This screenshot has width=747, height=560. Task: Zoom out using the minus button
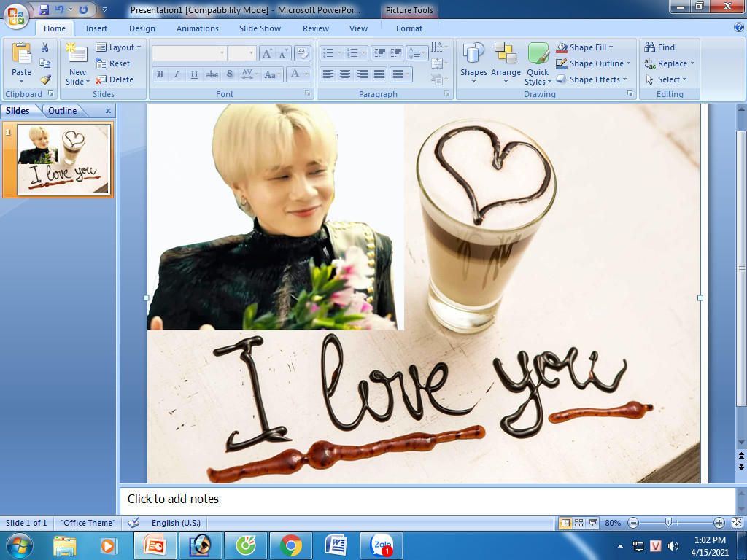coord(633,523)
